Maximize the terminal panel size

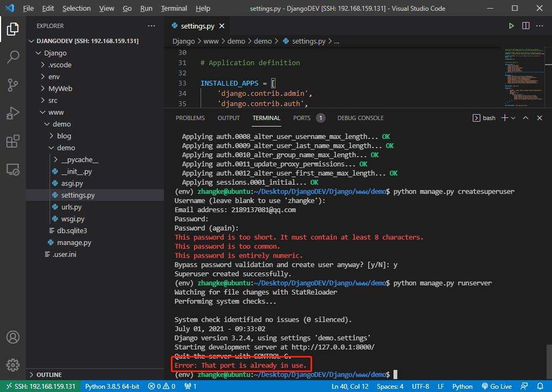(x=526, y=118)
